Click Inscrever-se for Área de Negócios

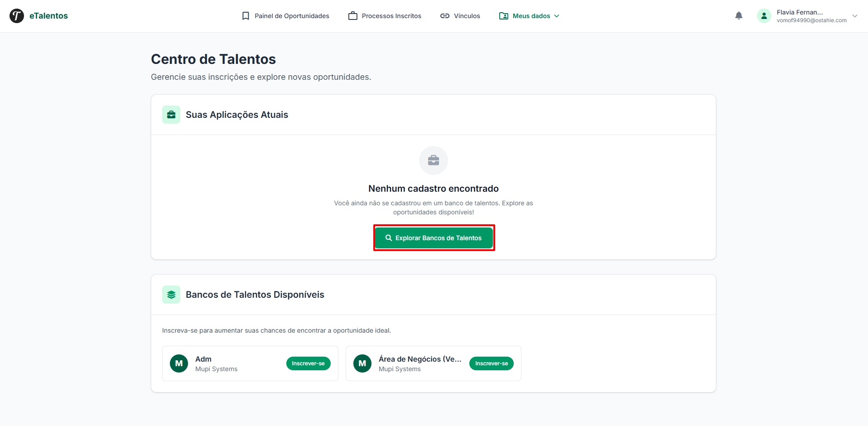coord(491,363)
